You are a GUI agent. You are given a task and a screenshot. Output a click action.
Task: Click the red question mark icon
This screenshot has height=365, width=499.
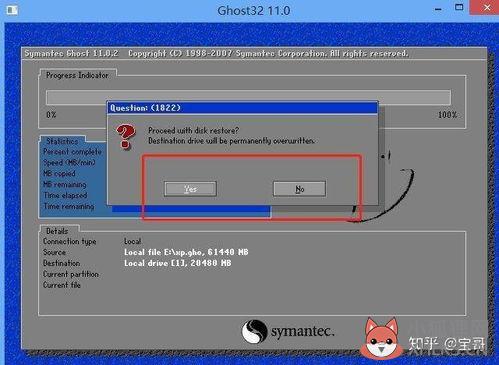click(126, 136)
